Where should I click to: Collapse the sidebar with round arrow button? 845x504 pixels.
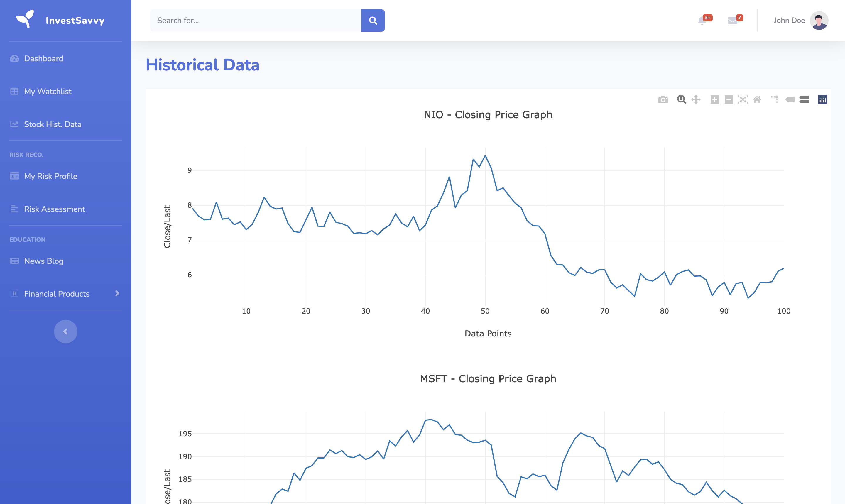65,332
